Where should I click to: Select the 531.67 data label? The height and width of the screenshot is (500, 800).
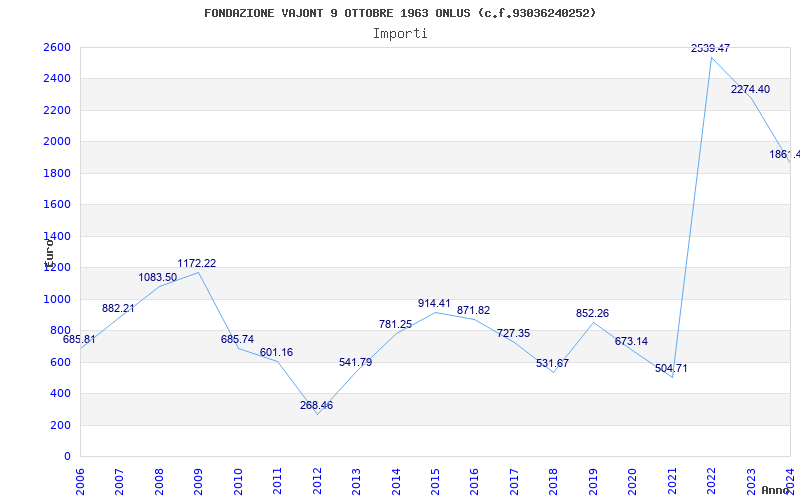point(553,363)
